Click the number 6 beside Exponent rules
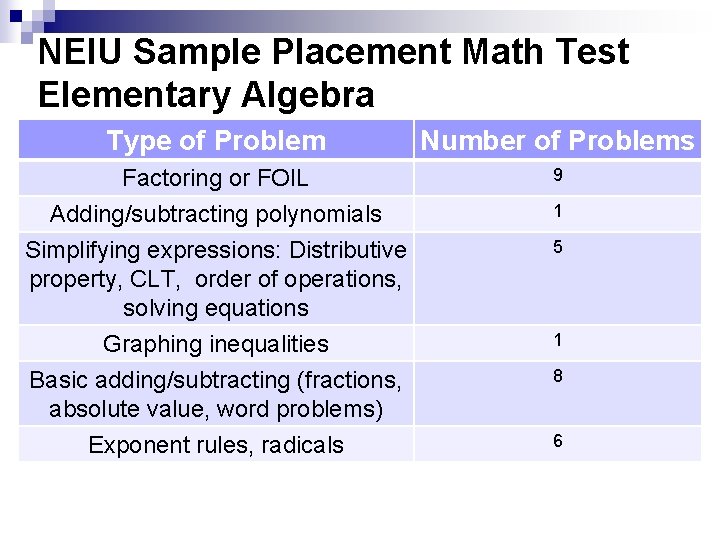The height and width of the screenshot is (540, 720). tap(558, 442)
